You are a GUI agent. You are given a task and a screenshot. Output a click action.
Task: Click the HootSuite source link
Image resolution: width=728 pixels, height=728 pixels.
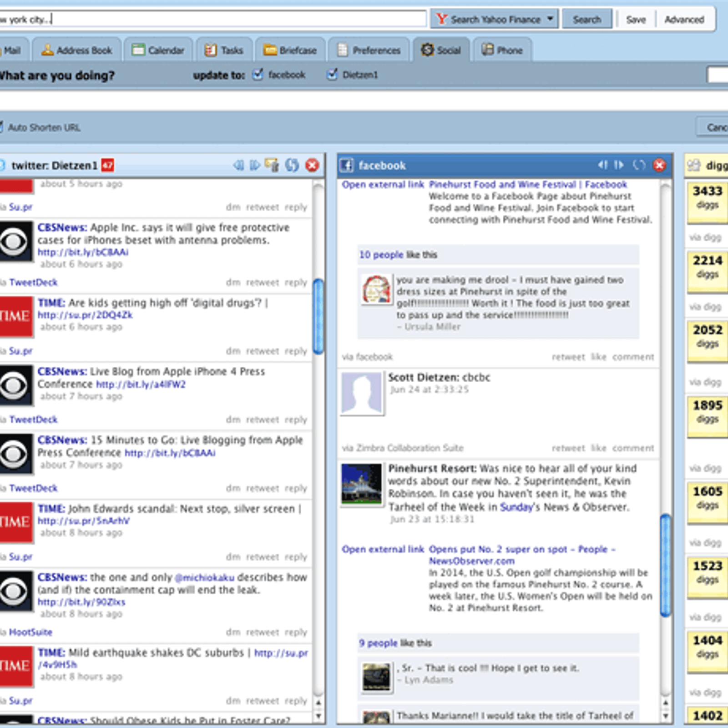pyautogui.click(x=30, y=632)
